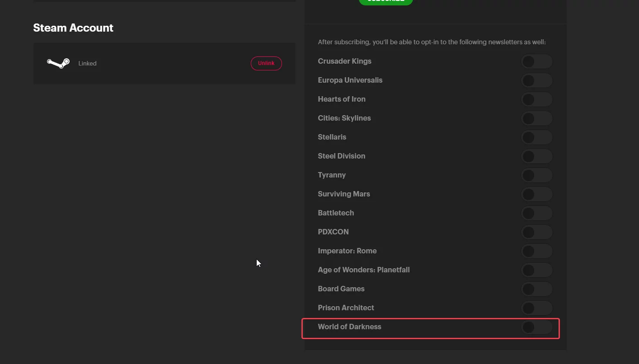Screen dimensions: 639x364
Task: Click the "Linked" status text
Action: click(x=87, y=63)
